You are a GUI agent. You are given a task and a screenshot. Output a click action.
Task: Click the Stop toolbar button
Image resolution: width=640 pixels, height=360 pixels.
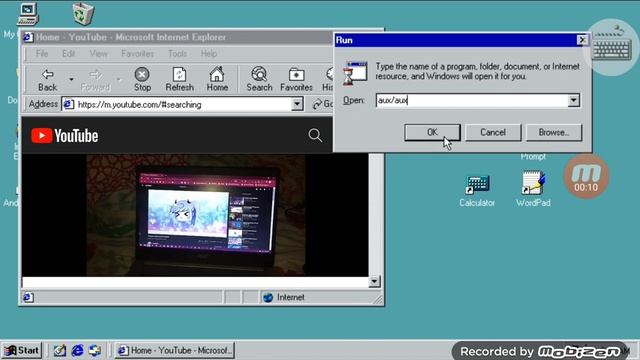click(x=142, y=80)
